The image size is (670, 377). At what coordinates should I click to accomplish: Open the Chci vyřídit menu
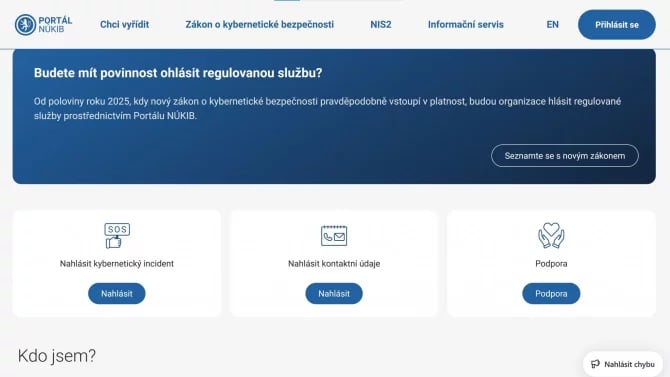pos(125,24)
